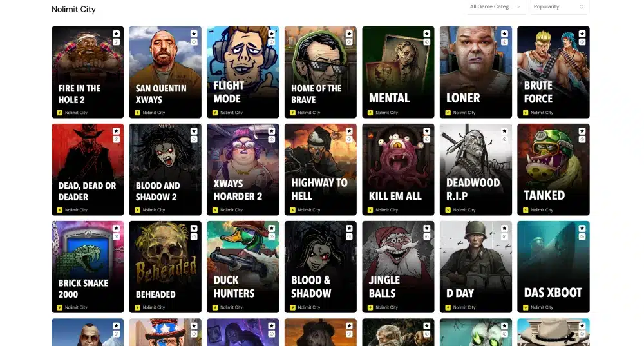Launch the Jingle Balls game card

point(398,267)
